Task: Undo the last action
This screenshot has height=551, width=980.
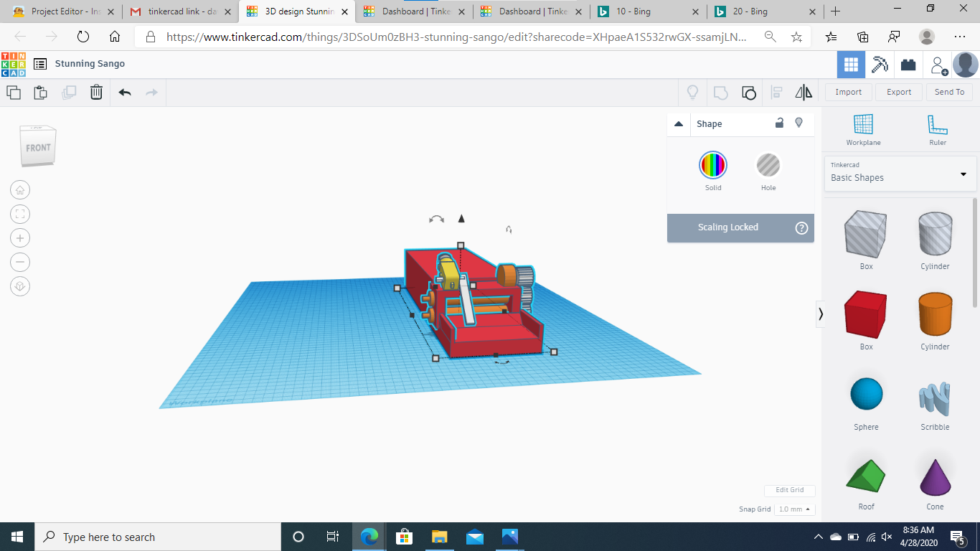Action: tap(125, 92)
